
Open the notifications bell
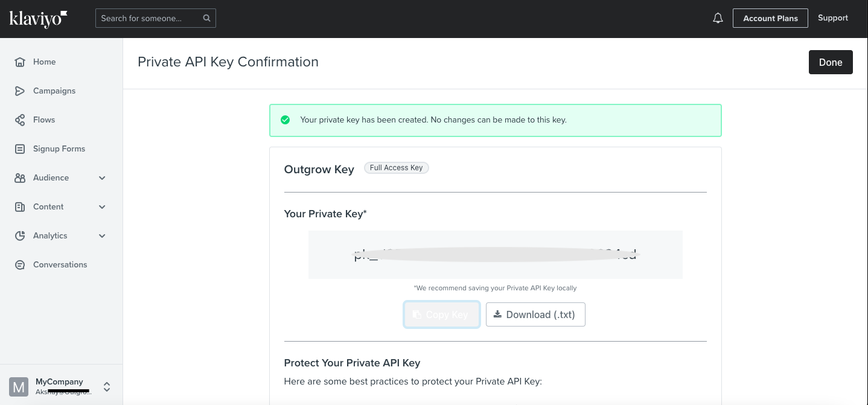pos(718,18)
